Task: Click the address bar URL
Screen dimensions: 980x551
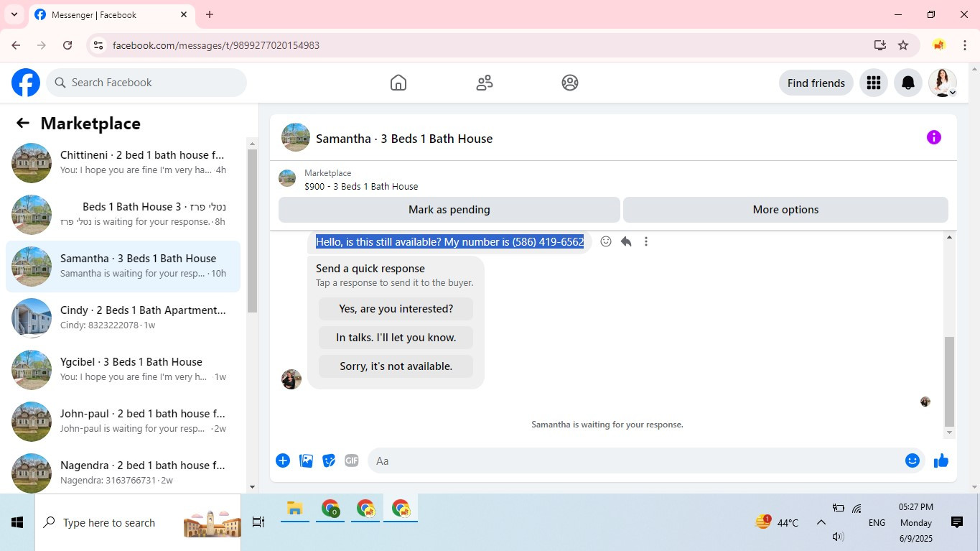Action: [x=216, y=45]
